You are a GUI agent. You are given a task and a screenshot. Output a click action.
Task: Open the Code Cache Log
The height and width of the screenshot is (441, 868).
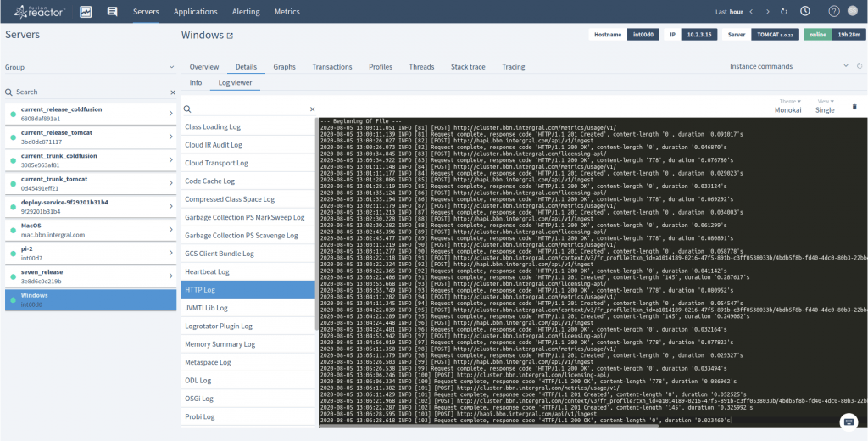(248, 181)
